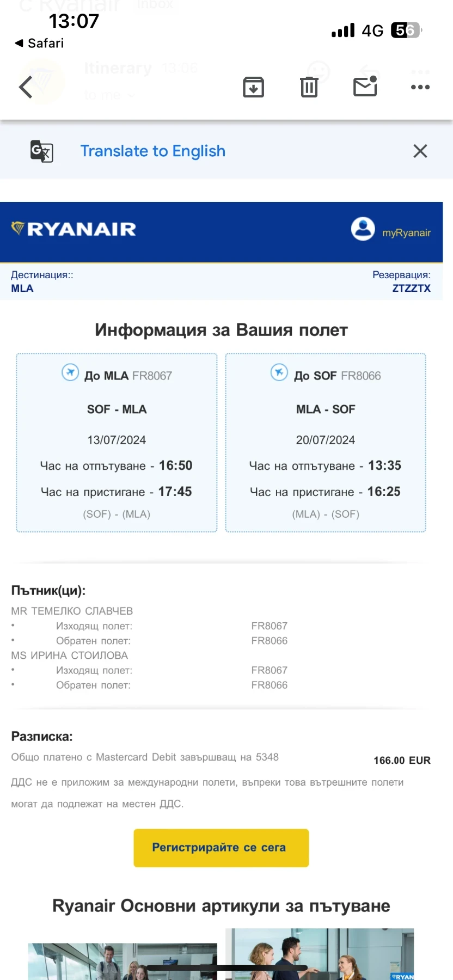453x980 pixels.
Task: Tap the myRyanair profile avatar icon
Action: 363,229
